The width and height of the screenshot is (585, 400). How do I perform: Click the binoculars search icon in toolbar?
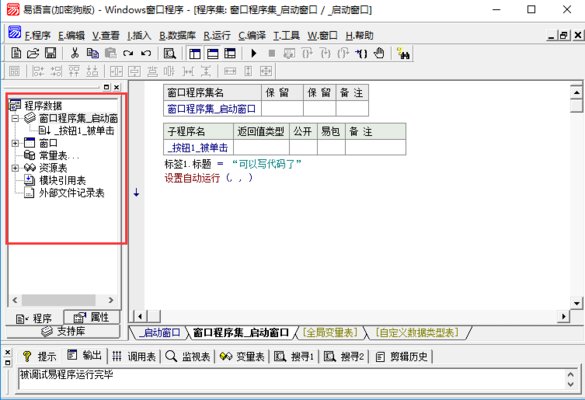pos(403,53)
